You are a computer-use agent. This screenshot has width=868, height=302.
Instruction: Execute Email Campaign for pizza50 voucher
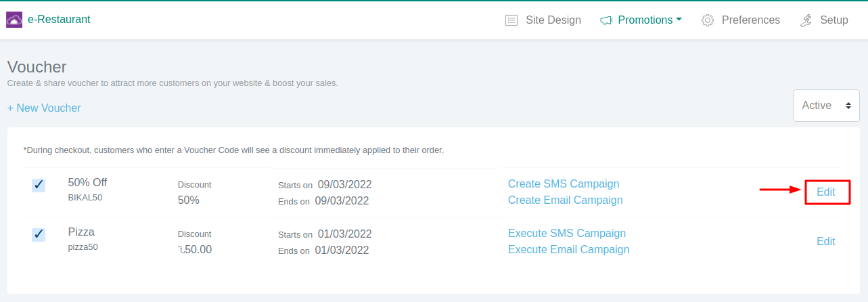click(x=568, y=250)
